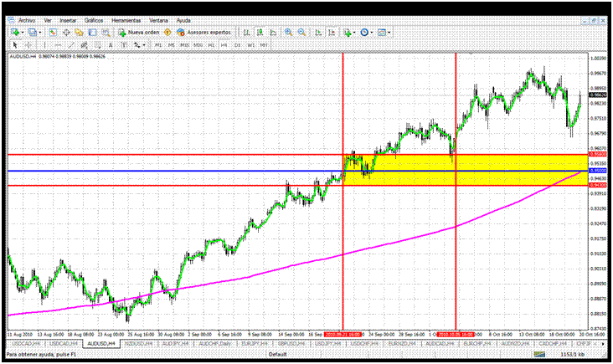Switch chart to candlestick display icon

click(x=260, y=32)
